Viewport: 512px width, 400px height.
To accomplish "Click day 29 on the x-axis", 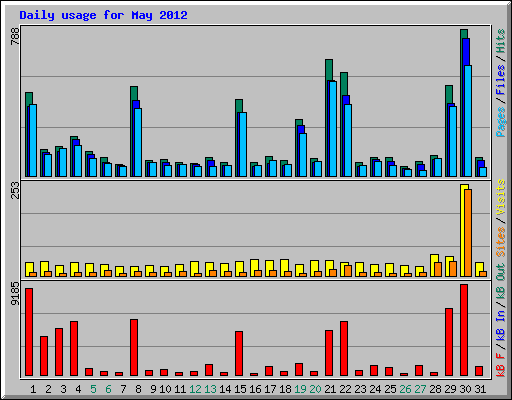I will pos(450,389).
